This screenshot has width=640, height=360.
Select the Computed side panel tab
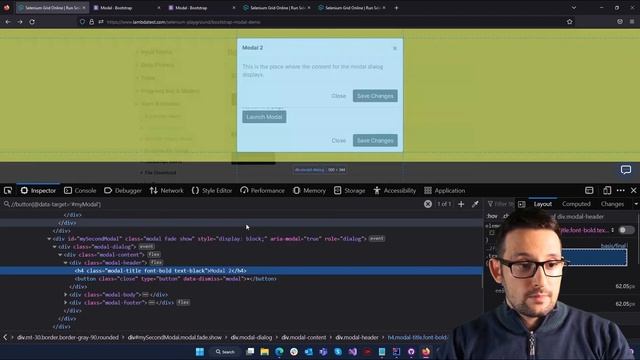pyautogui.click(x=576, y=204)
